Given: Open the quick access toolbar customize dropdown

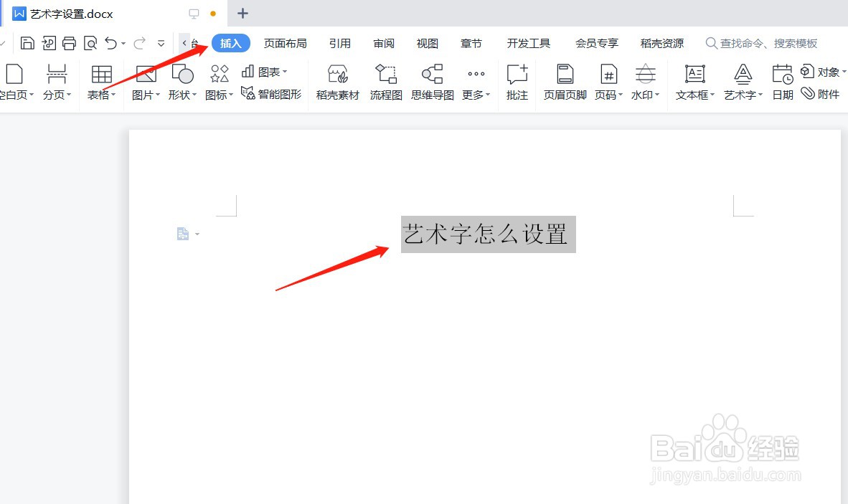Looking at the screenshot, I should tap(161, 44).
